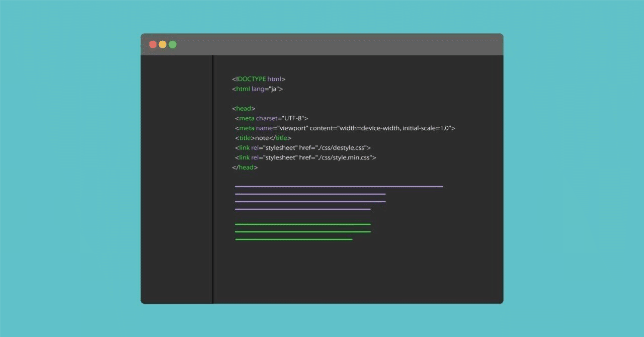Click the meta charset="UTF-8" line
The height and width of the screenshot is (337, 644).
pos(271,118)
